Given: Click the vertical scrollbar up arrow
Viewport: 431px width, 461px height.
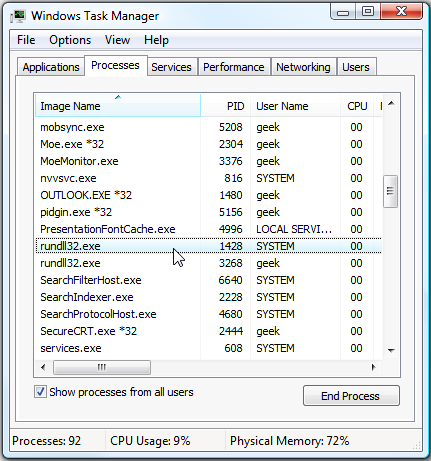Looking at the screenshot, I should click(x=391, y=103).
